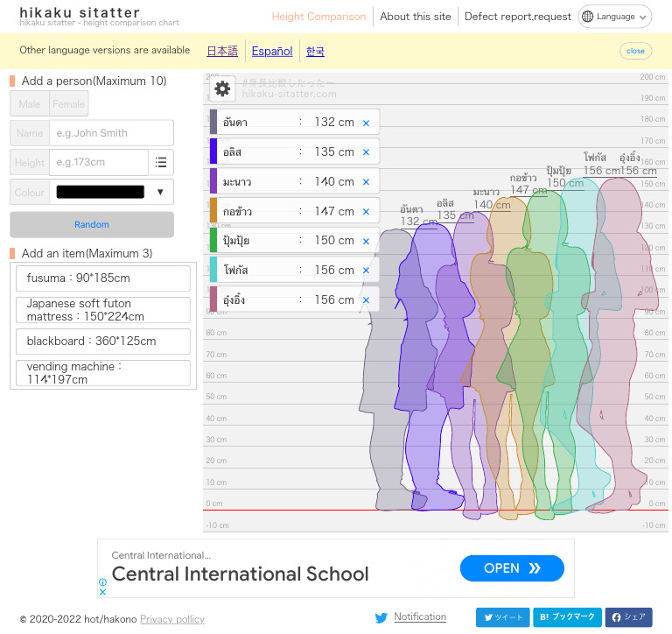The image size is (672, 634).
Task: Tweet using the ツイート button
Action: pyautogui.click(x=503, y=617)
